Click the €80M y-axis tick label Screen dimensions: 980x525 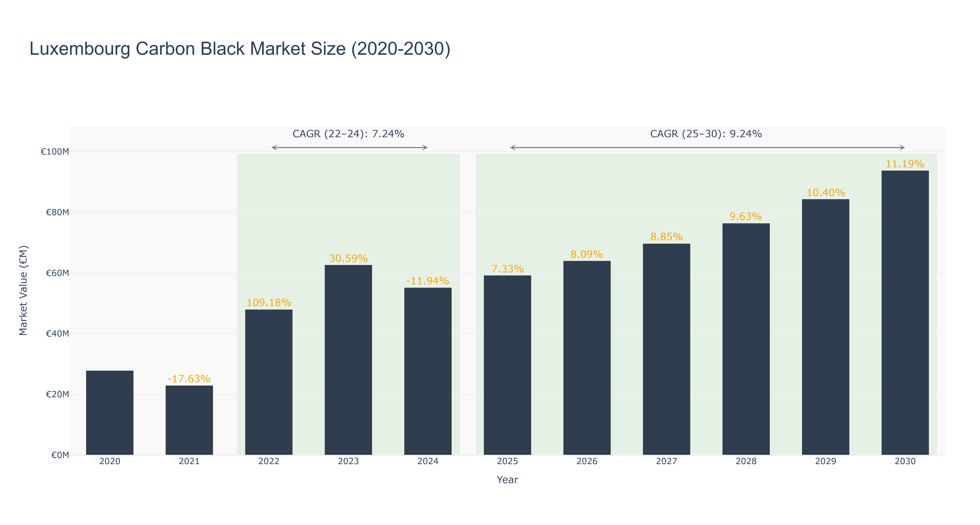click(57, 212)
